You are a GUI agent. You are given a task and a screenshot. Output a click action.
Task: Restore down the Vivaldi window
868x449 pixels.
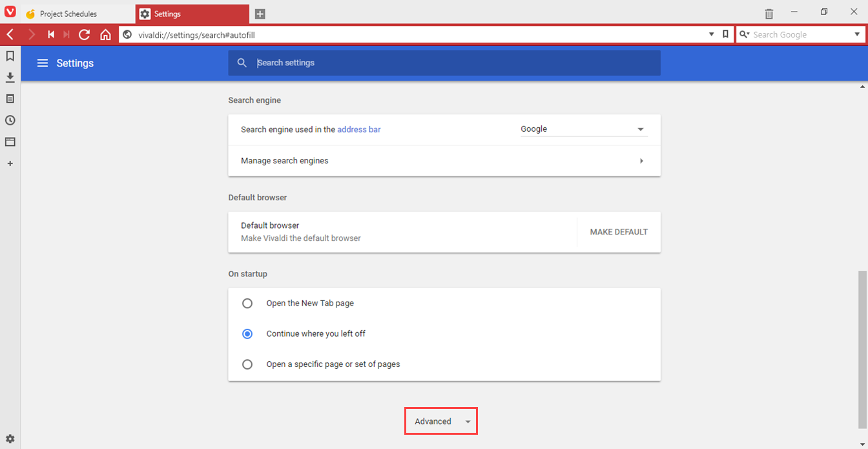coord(824,12)
